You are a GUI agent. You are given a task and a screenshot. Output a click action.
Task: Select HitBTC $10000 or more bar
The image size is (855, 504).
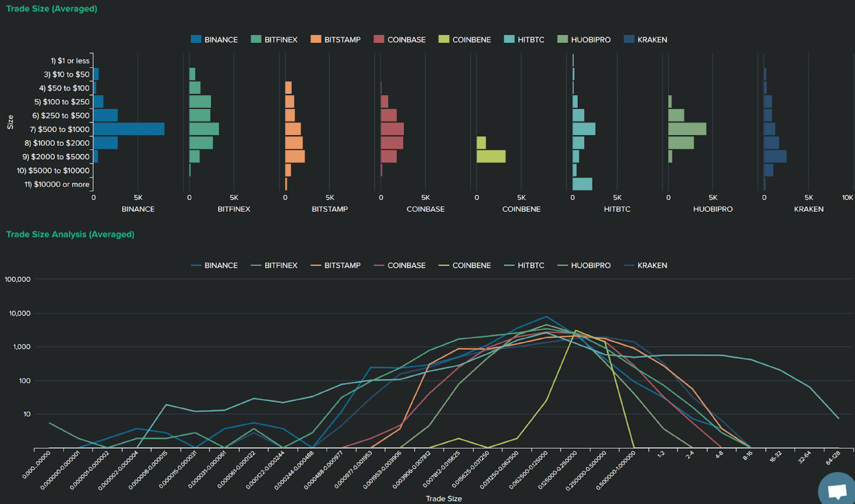click(582, 184)
